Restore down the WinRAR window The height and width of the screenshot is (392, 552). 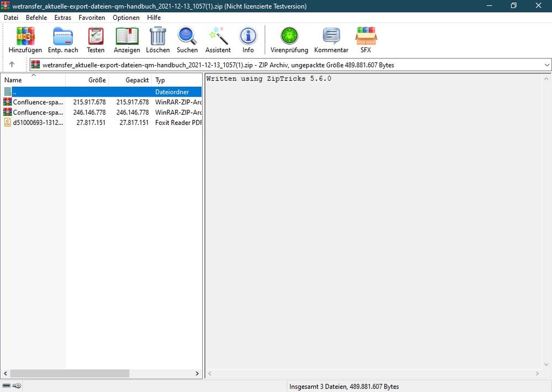coord(514,6)
